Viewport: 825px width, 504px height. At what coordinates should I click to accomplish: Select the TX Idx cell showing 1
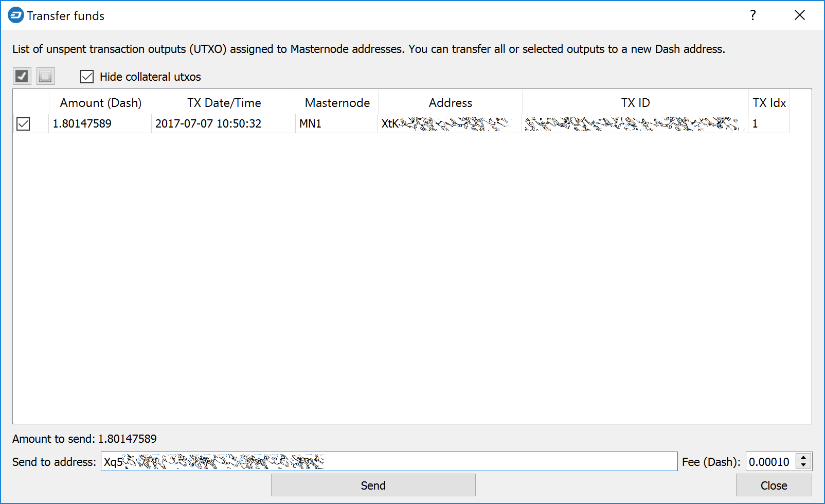(x=769, y=123)
